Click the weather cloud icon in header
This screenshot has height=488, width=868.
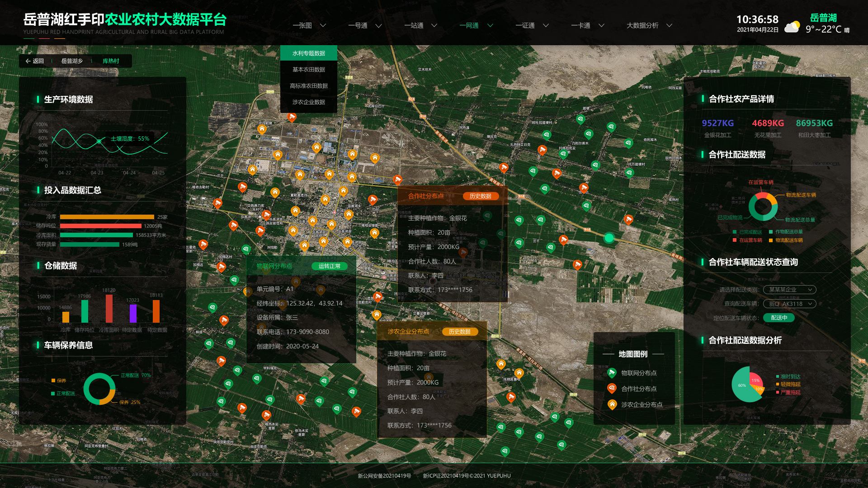pyautogui.click(x=792, y=27)
